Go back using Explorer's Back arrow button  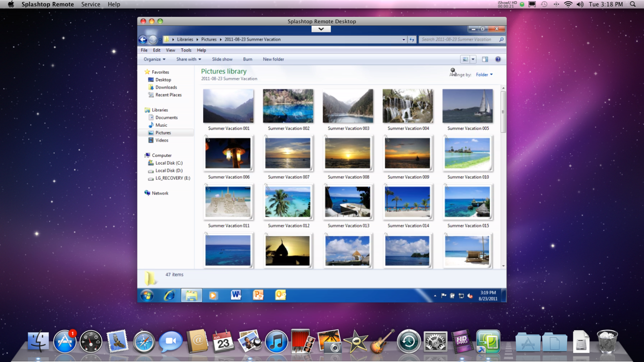click(x=143, y=40)
